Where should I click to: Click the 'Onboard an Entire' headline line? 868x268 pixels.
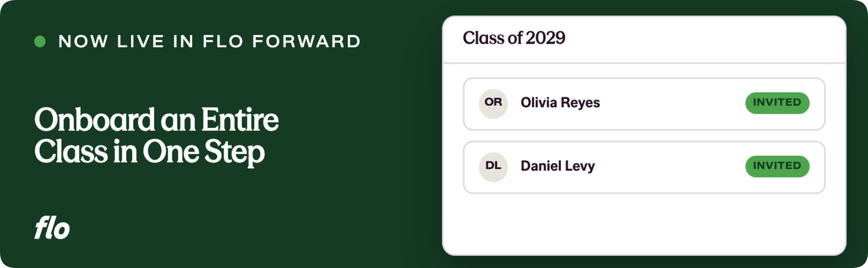click(156, 120)
